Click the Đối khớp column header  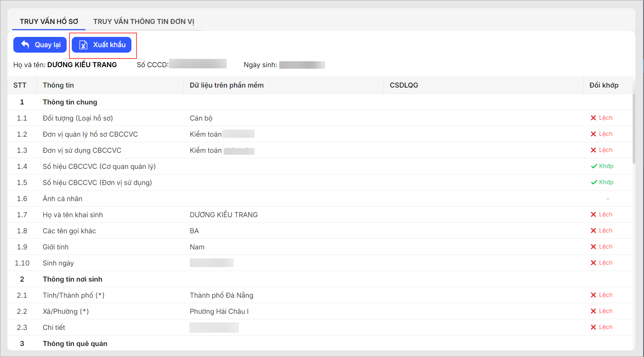pos(604,85)
